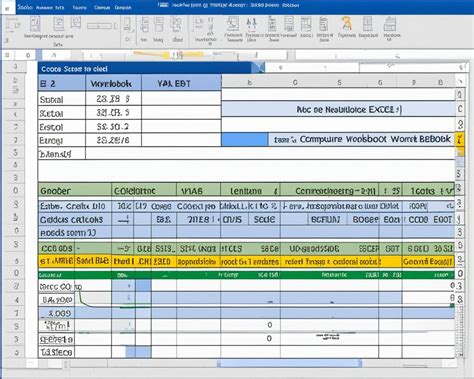Select the '2.0G9' cell in the blue row
Viewport: 474px width, 379px height.
pyautogui.click(x=56, y=313)
